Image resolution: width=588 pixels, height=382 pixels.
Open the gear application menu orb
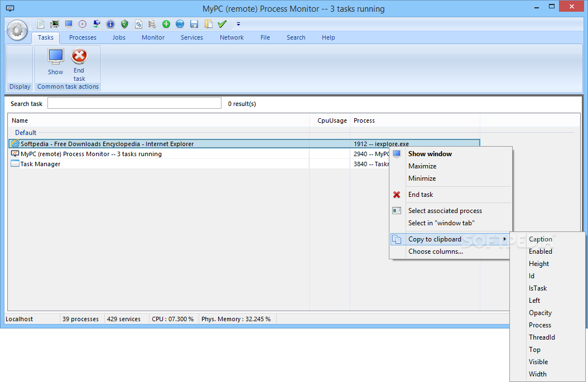17,30
